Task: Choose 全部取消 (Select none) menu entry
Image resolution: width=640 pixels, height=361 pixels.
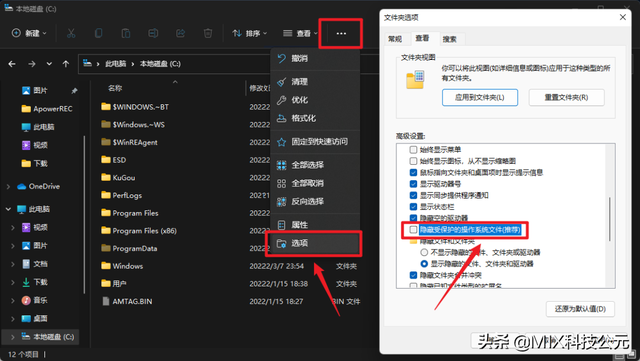Action: pos(315,183)
